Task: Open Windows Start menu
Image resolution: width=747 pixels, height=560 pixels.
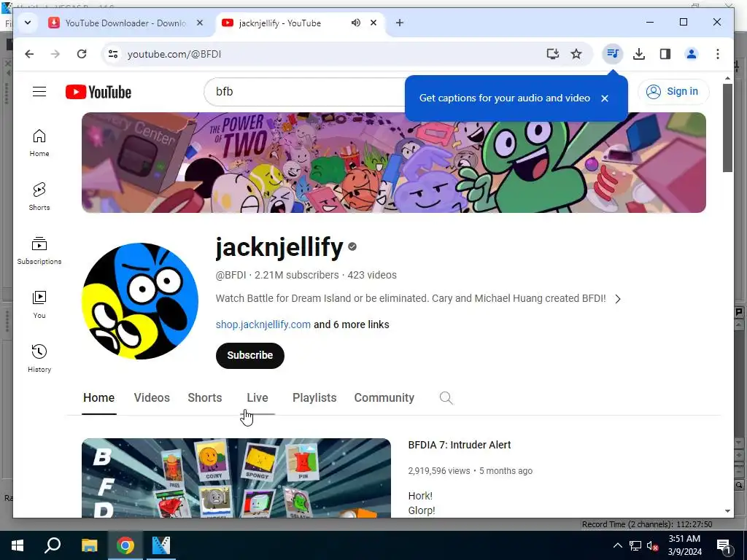Action: [x=18, y=545]
